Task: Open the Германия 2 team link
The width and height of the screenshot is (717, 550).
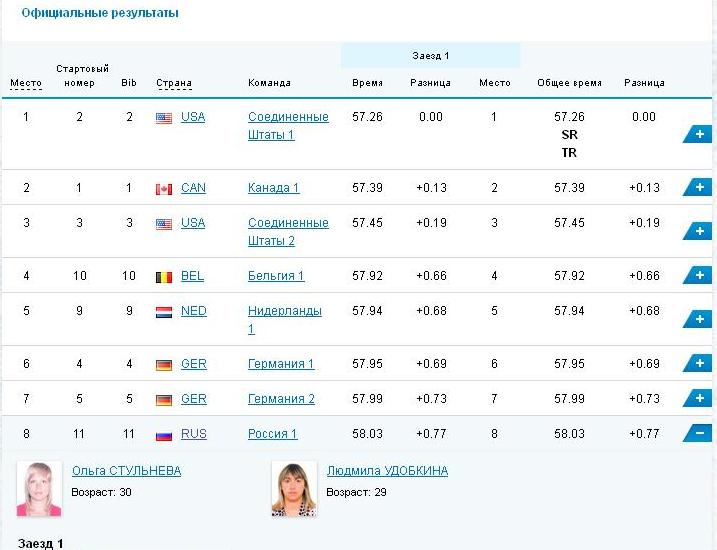Action: [281, 399]
